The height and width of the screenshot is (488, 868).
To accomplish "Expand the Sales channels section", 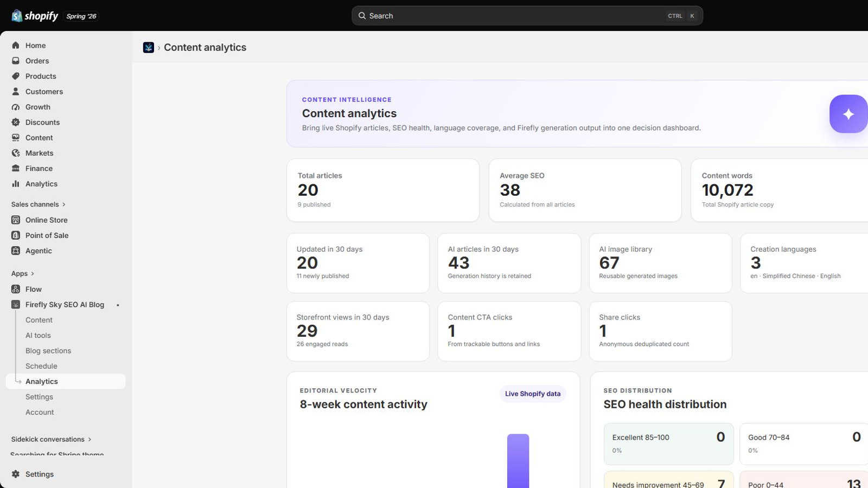I will [x=39, y=204].
